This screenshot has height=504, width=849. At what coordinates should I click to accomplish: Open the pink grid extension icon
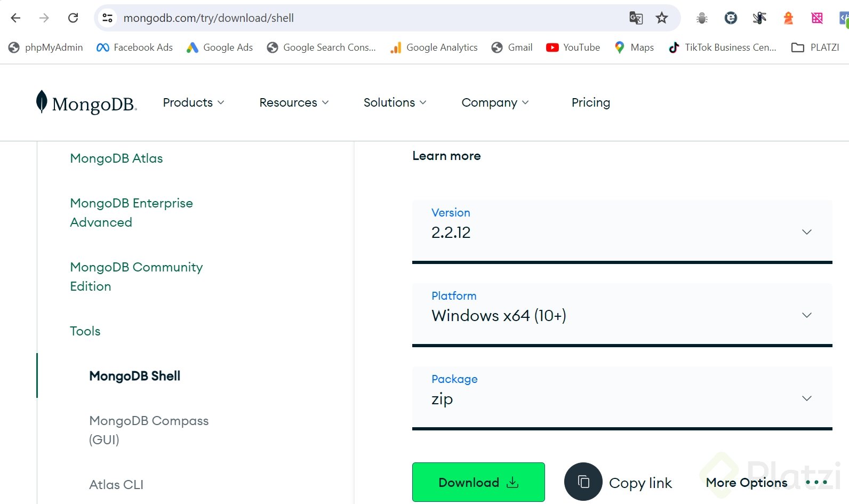click(817, 18)
